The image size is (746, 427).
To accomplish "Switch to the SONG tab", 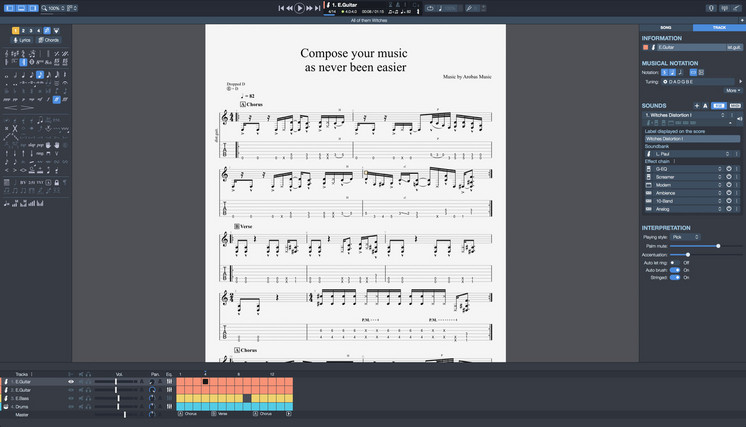I will pyautogui.click(x=666, y=27).
